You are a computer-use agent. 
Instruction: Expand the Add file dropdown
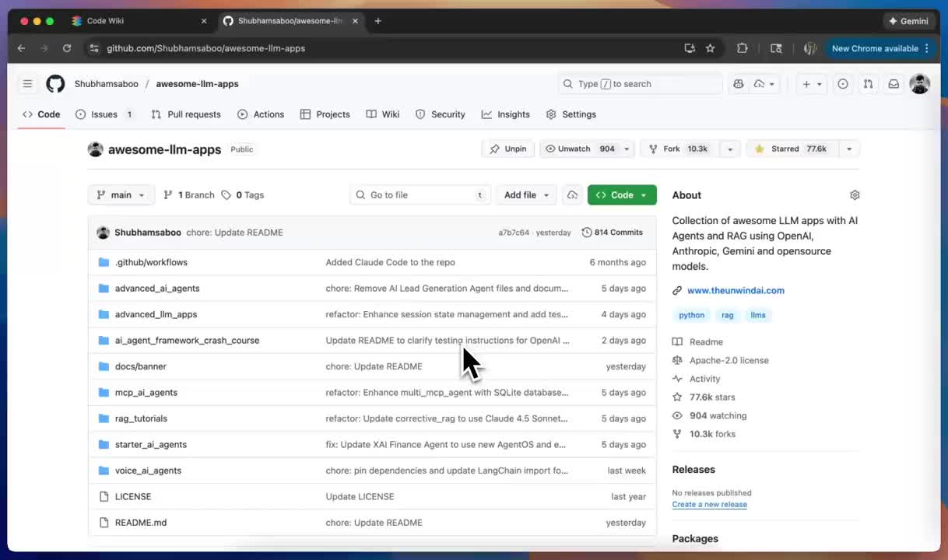point(526,195)
